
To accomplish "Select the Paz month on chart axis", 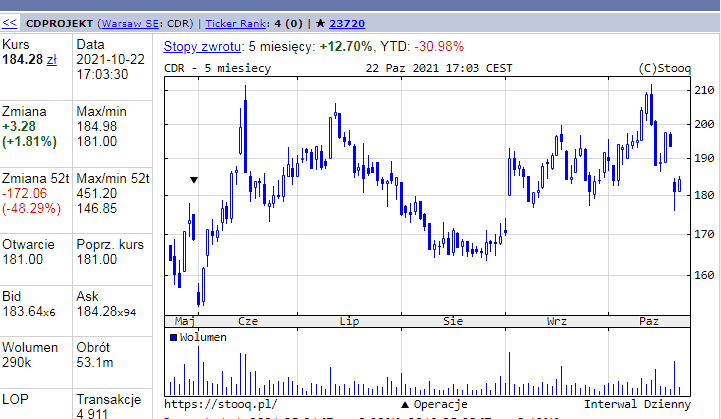I will (649, 321).
